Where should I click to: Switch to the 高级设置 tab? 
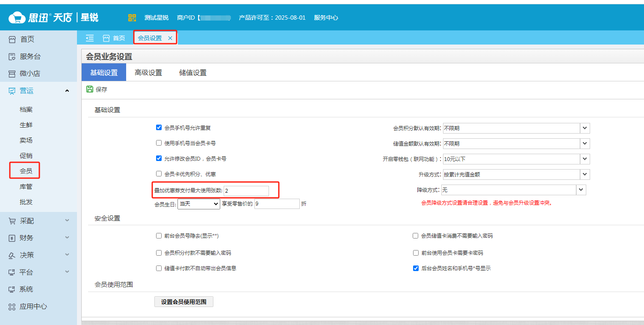148,72
